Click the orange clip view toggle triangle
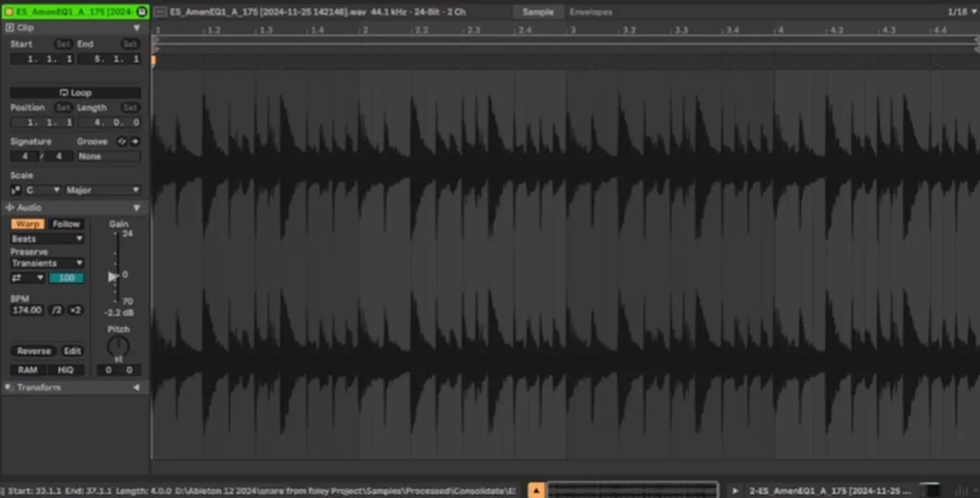This screenshot has width=980, height=498. point(537,490)
